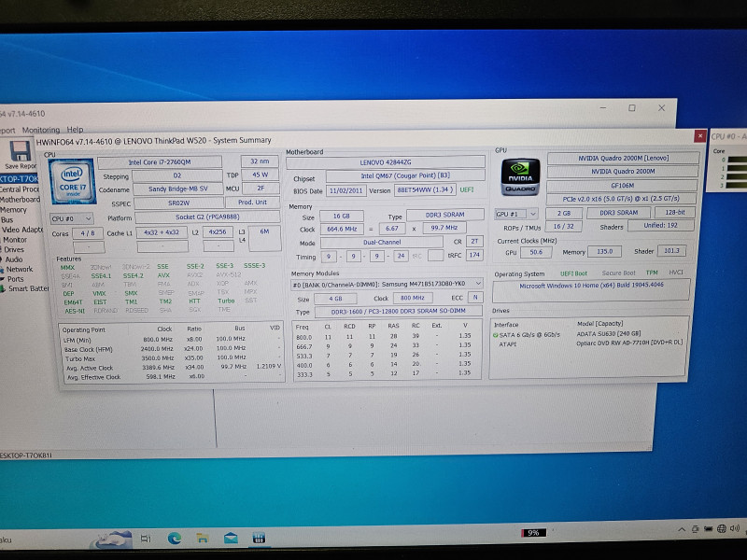Open the CPU #0 selector dropdown
Screen dimensions: 747x560
click(x=72, y=218)
